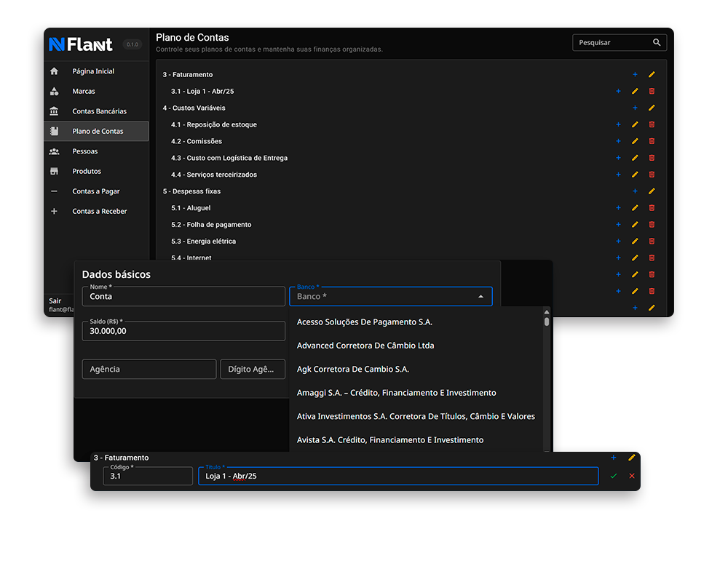Add sub-account under 4.3 - Custo com Logística

click(618, 158)
